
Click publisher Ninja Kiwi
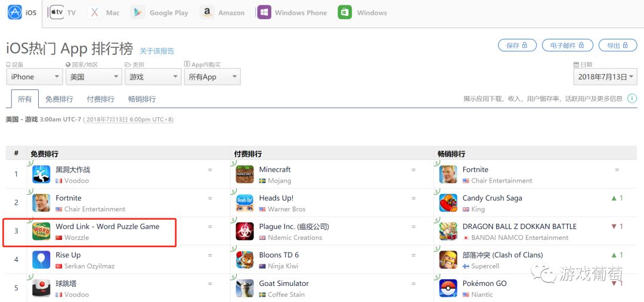283,266
